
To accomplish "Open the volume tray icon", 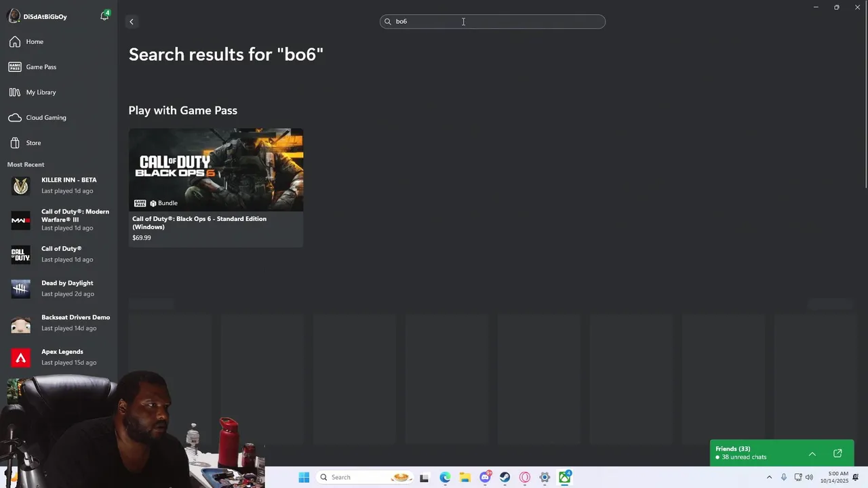I will (x=809, y=477).
